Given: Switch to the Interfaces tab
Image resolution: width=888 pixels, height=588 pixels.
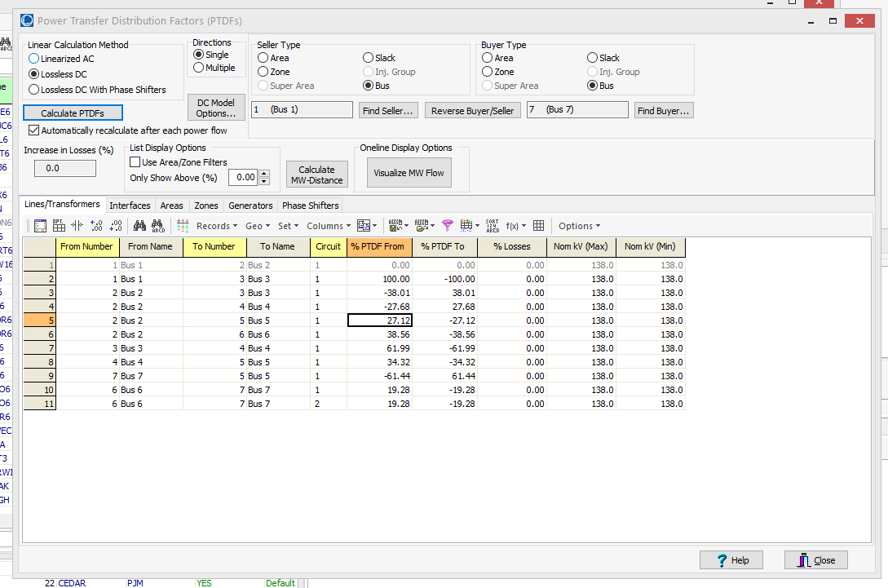Looking at the screenshot, I should tap(130, 205).
